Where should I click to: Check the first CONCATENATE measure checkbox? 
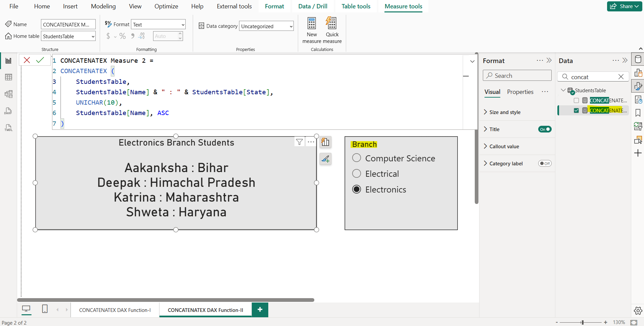[576, 100]
